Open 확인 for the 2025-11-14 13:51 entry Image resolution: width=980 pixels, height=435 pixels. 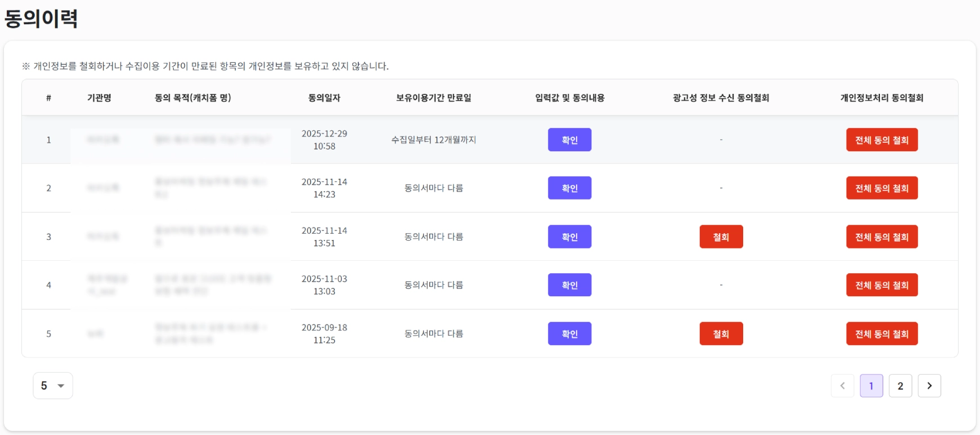pyautogui.click(x=569, y=237)
